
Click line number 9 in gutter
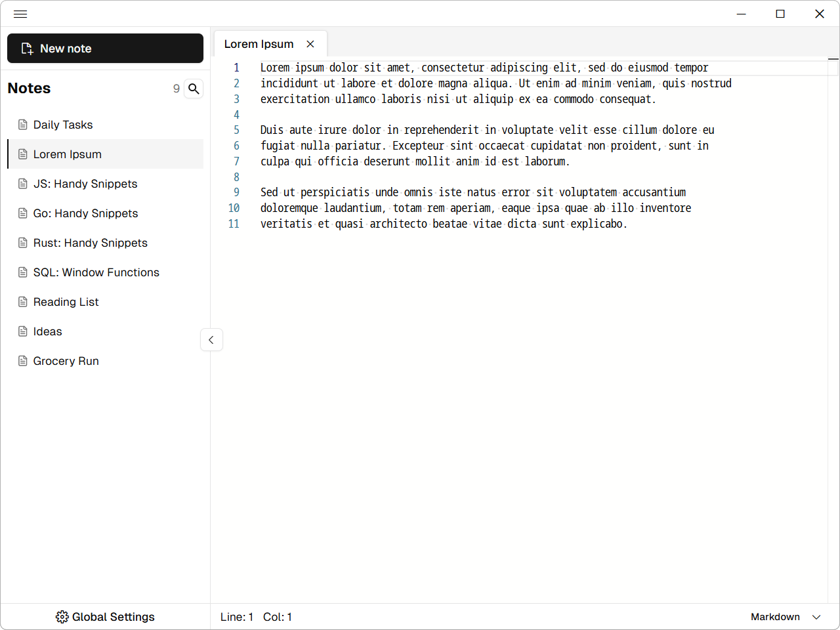click(x=236, y=192)
